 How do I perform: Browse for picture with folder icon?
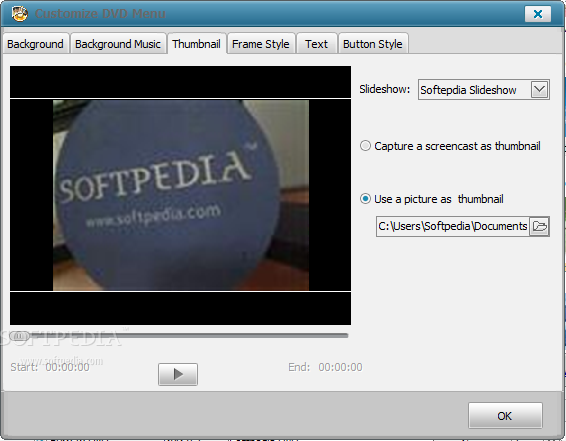[539, 226]
